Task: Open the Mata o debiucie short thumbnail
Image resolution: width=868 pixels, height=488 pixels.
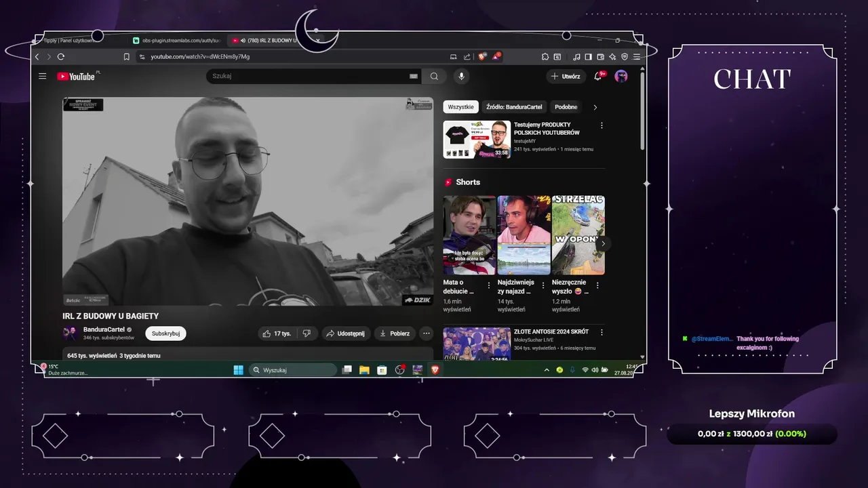Action: tap(469, 235)
